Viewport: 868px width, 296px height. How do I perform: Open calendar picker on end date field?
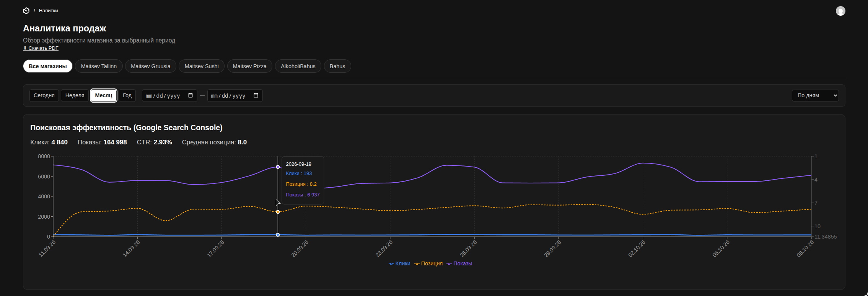[x=256, y=95]
